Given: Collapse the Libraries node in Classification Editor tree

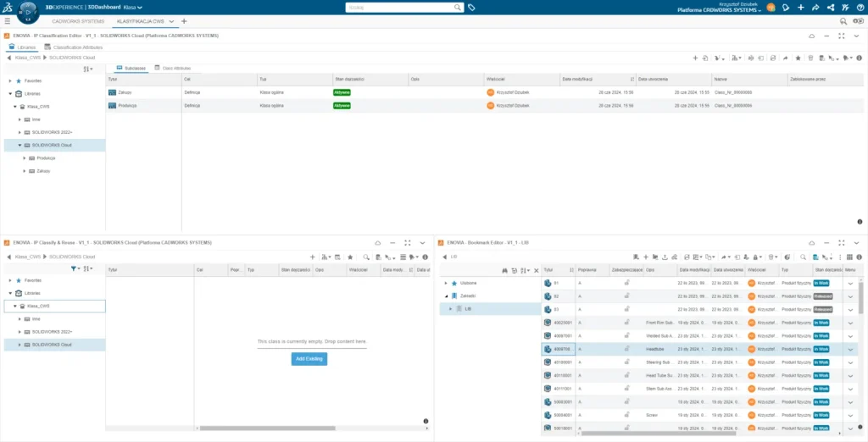Looking at the screenshot, I should click(10, 93).
